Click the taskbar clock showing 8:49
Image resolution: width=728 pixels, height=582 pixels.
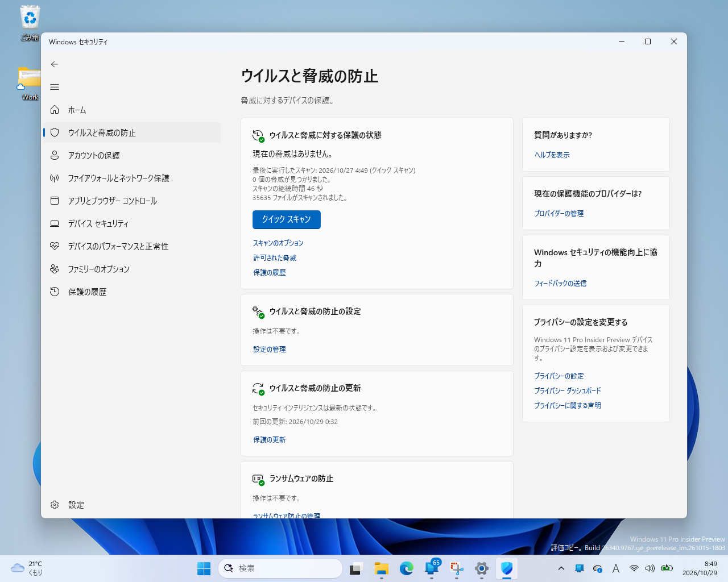[700, 568]
